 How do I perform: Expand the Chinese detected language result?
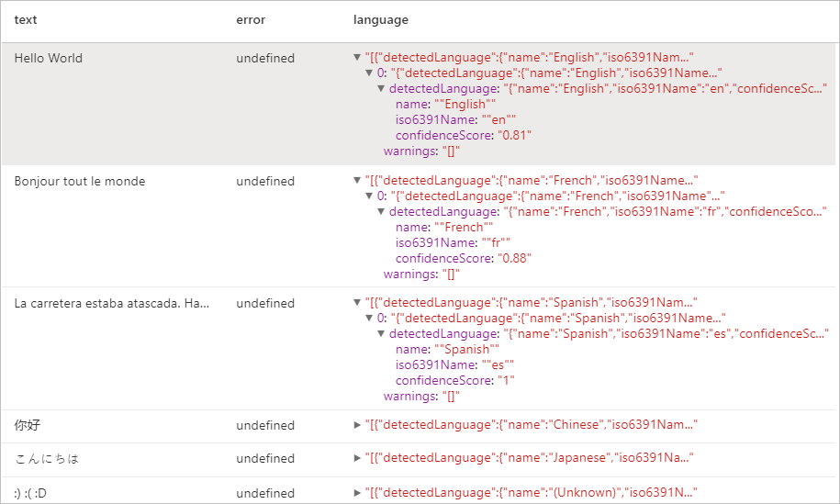coord(358,425)
